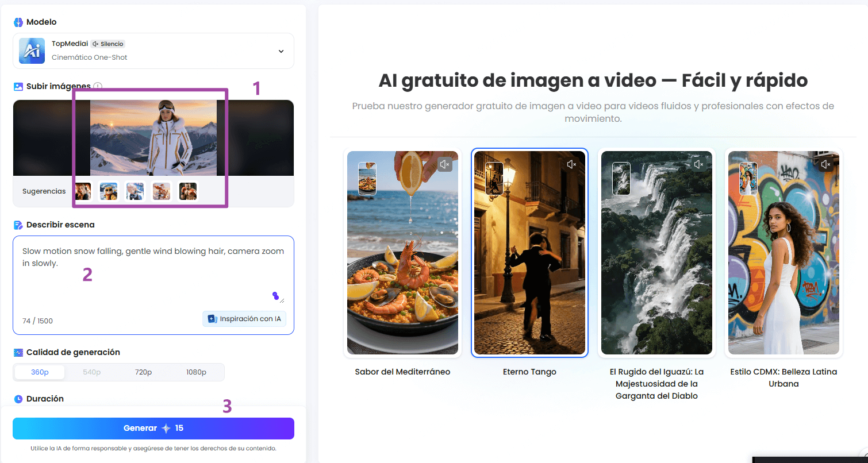Select 720p generation quality
Screen dimensions: 868x463
pos(144,372)
